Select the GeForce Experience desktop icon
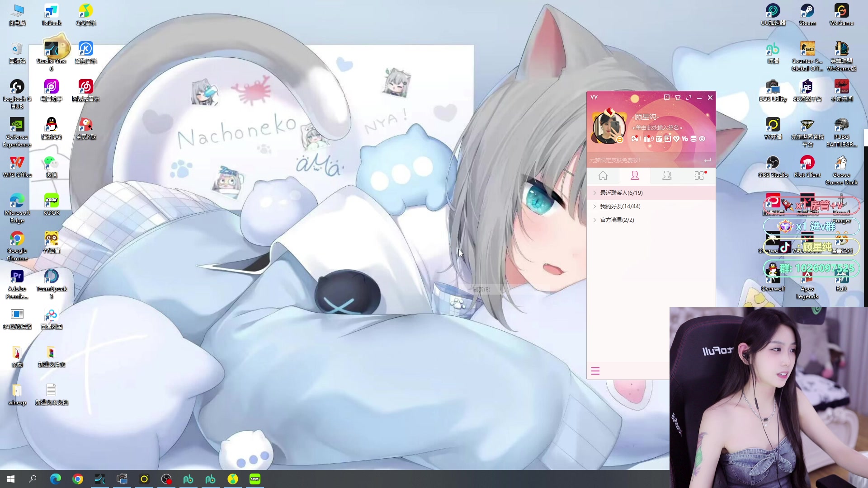The width and height of the screenshot is (868, 488). [17, 131]
